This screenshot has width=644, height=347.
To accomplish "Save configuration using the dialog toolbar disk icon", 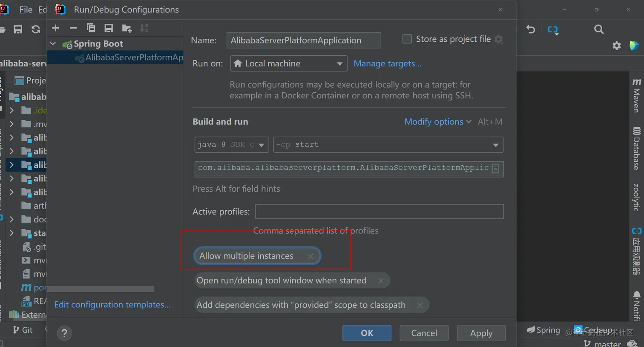I will pos(109,28).
